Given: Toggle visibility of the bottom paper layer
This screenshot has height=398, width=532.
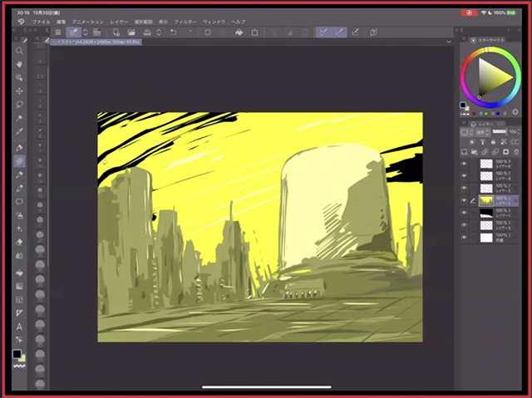Looking at the screenshot, I should [x=464, y=238].
